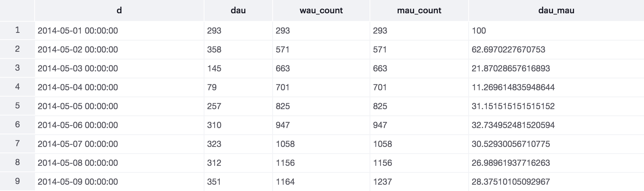Click the dau_mau value 11.269614835948644

pyautogui.click(x=513, y=87)
